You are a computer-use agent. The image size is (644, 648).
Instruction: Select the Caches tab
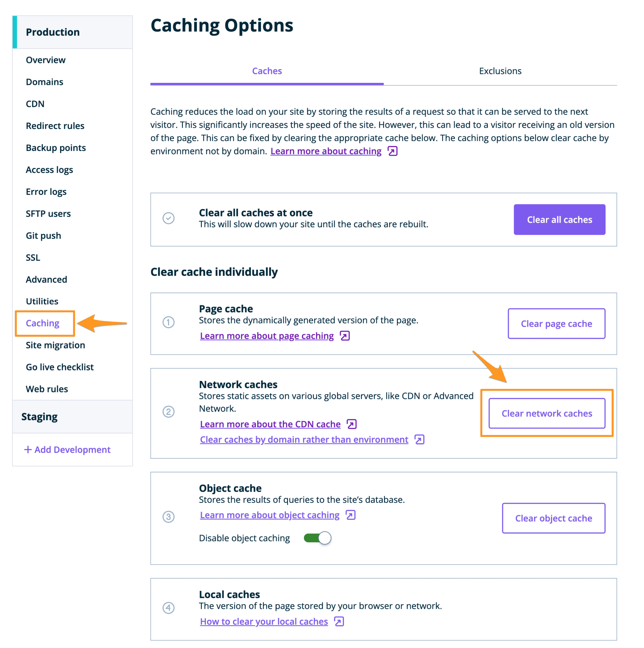tap(267, 71)
